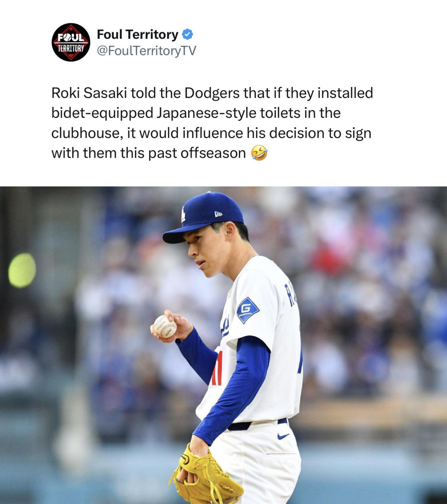Click the G sponsor patch on the sleeve

pyautogui.click(x=248, y=310)
